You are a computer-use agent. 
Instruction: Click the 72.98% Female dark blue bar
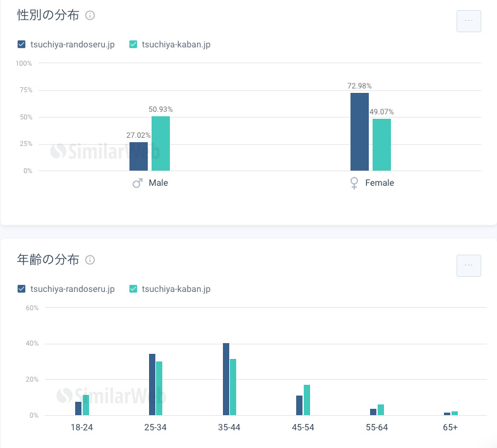[x=359, y=131]
